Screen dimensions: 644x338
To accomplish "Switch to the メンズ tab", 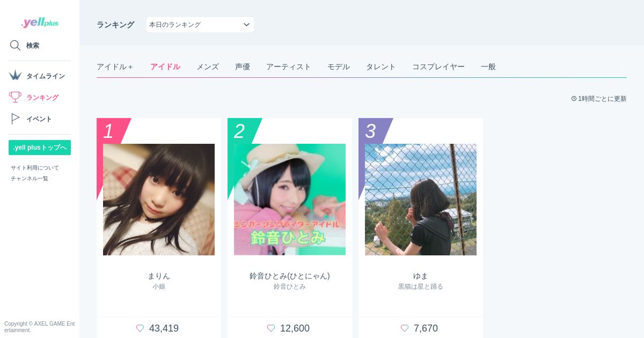I will coord(208,67).
